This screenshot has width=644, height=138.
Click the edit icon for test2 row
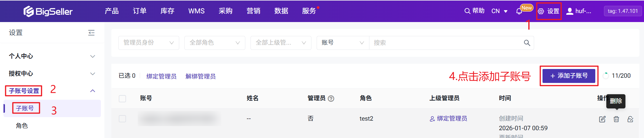[602, 119]
